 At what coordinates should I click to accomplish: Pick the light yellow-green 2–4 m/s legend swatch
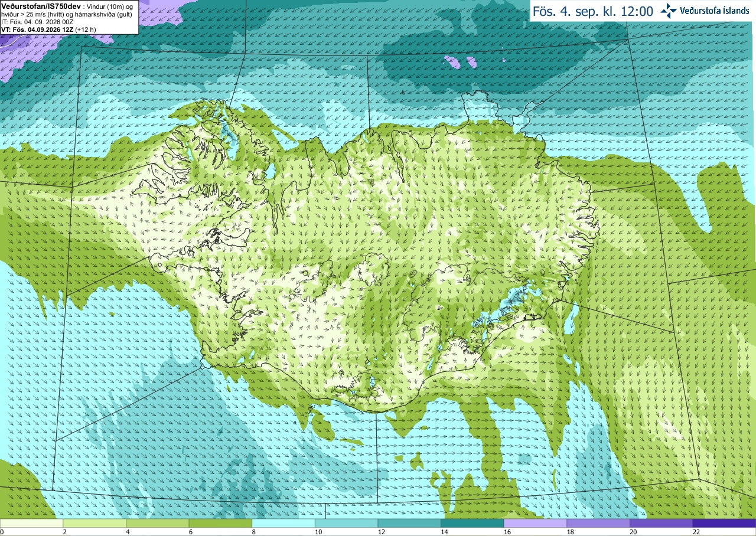click(94, 523)
